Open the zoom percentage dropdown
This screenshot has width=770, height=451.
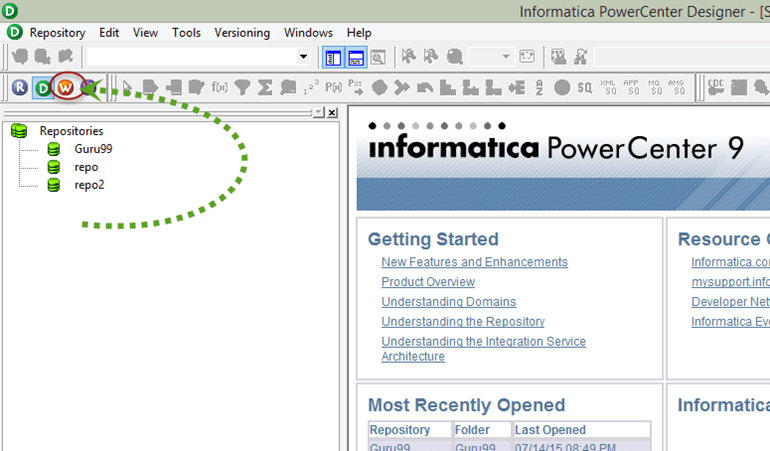505,57
